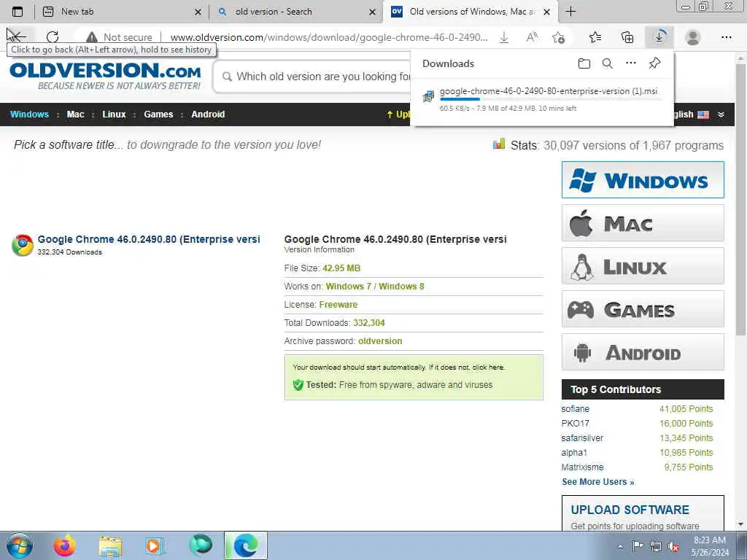
Task: Click the clock showing 8:23 AM
Action: tap(709, 540)
